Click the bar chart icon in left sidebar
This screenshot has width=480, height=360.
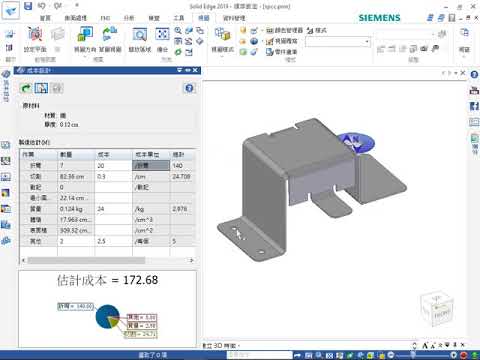point(6,225)
